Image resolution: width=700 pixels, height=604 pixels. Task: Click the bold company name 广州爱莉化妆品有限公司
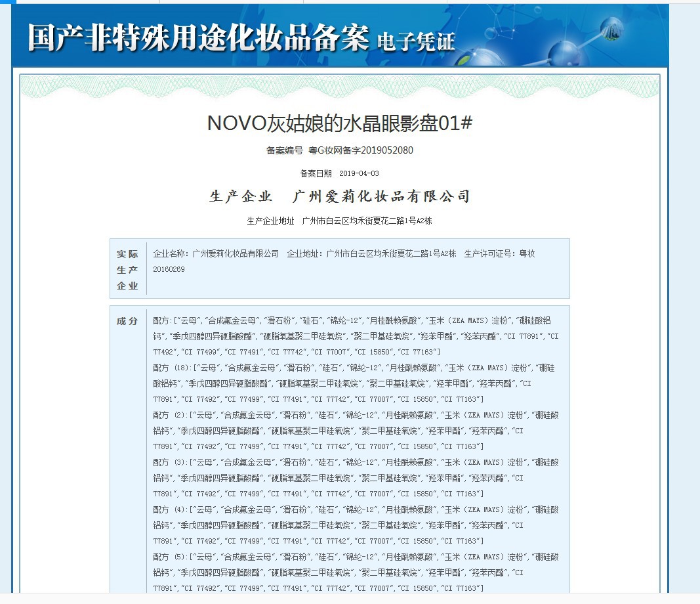coord(381,196)
